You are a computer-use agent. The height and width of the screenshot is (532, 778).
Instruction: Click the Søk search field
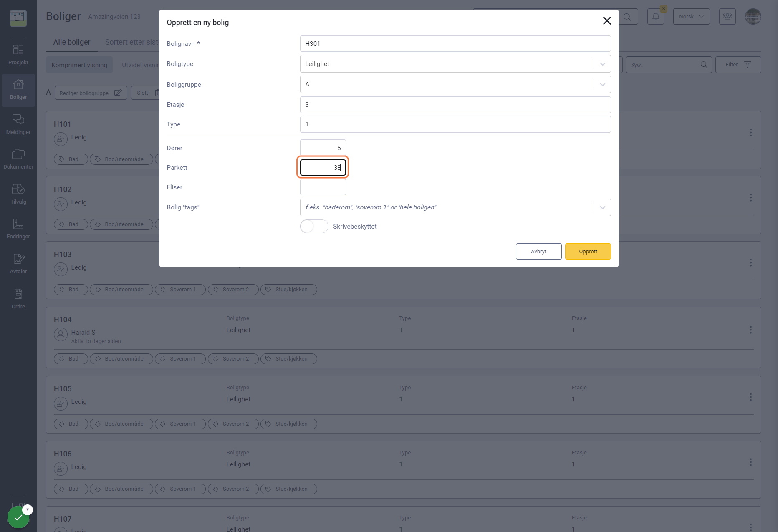coord(669,65)
